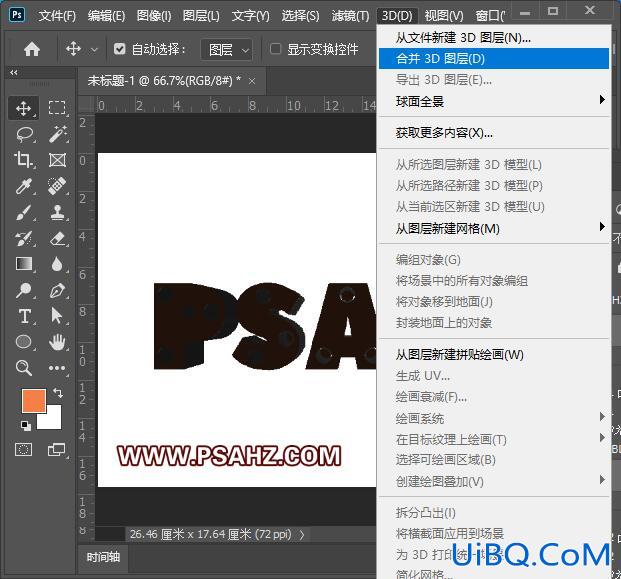
Task: Select the Pen tool
Action: pyautogui.click(x=57, y=290)
